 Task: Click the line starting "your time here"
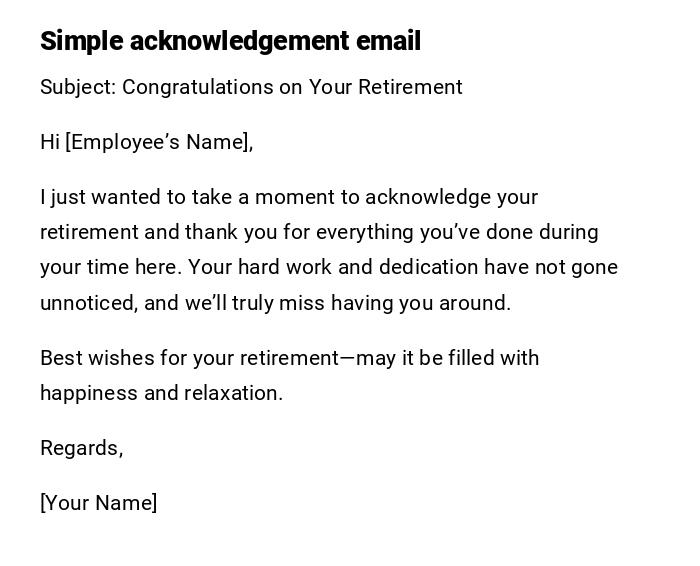(329, 267)
